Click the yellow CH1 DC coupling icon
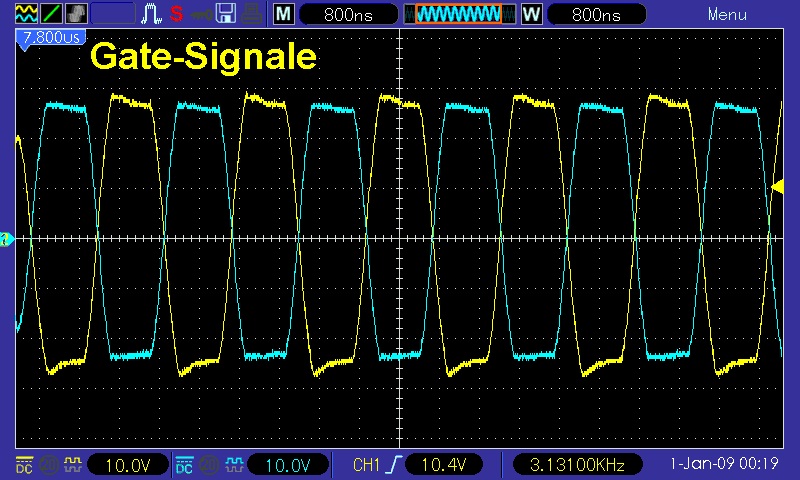This screenshot has height=480, width=800. (24, 465)
